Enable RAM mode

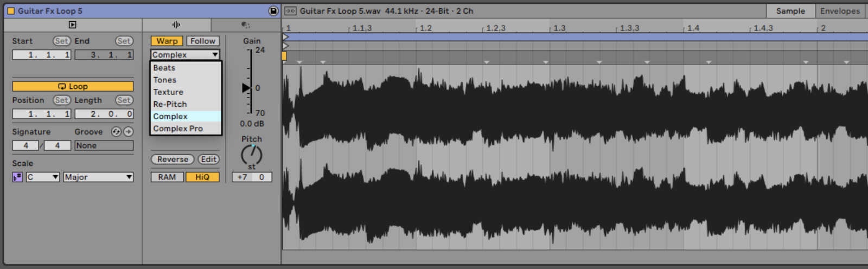pyautogui.click(x=167, y=177)
